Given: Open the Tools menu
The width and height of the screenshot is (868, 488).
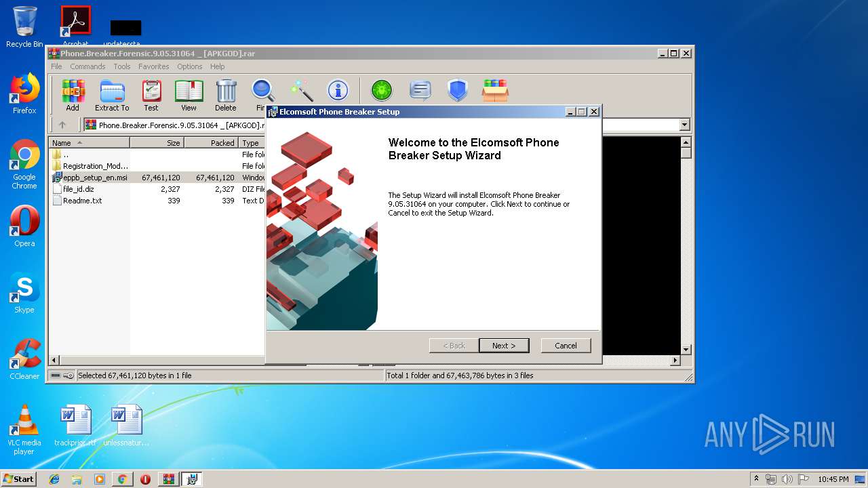Looking at the screenshot, I should click(122, 66).
